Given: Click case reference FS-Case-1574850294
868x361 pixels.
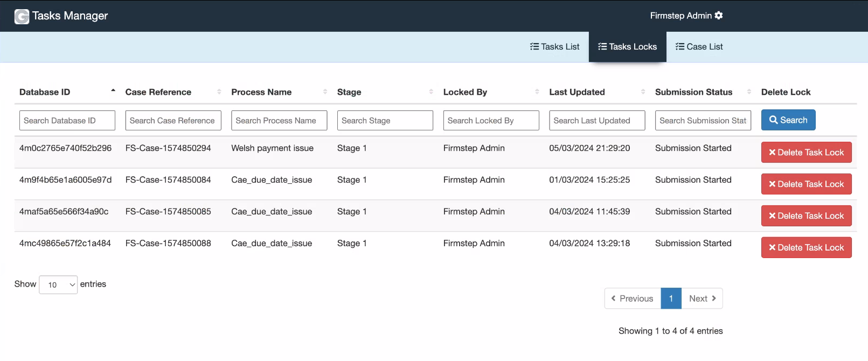Looking at the screenshot, I should point(168,148).
